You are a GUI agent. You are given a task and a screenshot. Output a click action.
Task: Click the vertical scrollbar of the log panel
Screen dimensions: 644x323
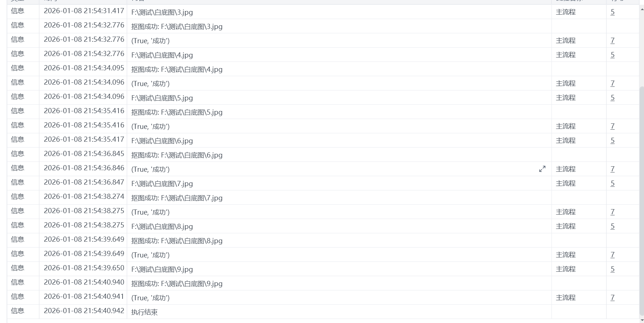(x=641, y=201)
